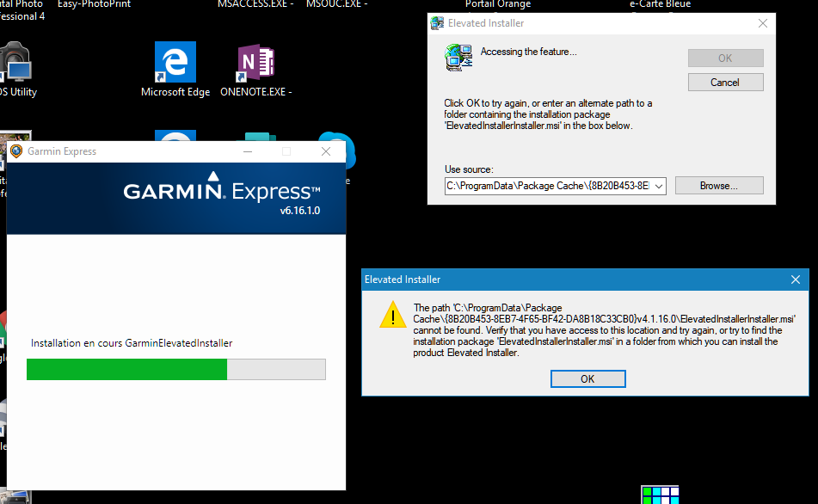Click the warning triangle icon in error dialog
The image size is (818, 504).
(x=393, y=315)
